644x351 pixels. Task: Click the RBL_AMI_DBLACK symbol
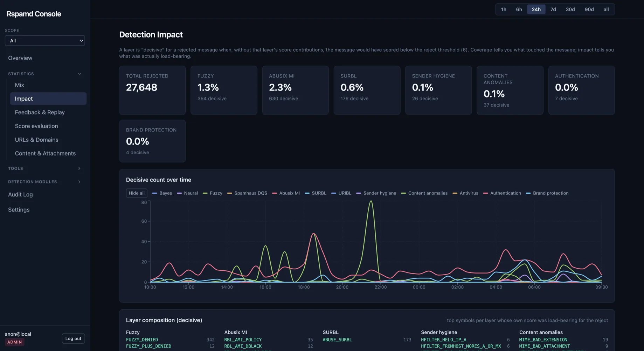click(243, 346)
